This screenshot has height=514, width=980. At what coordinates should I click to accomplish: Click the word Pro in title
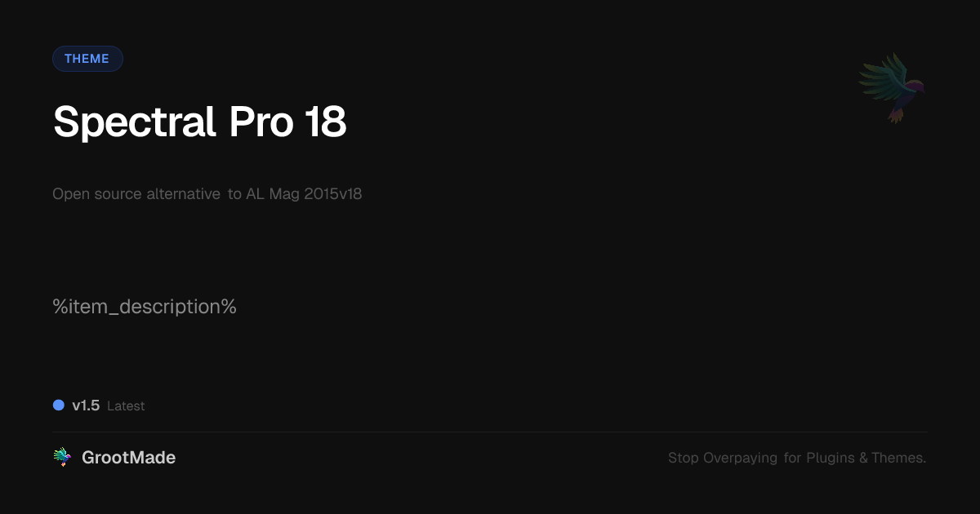[261, 122]
